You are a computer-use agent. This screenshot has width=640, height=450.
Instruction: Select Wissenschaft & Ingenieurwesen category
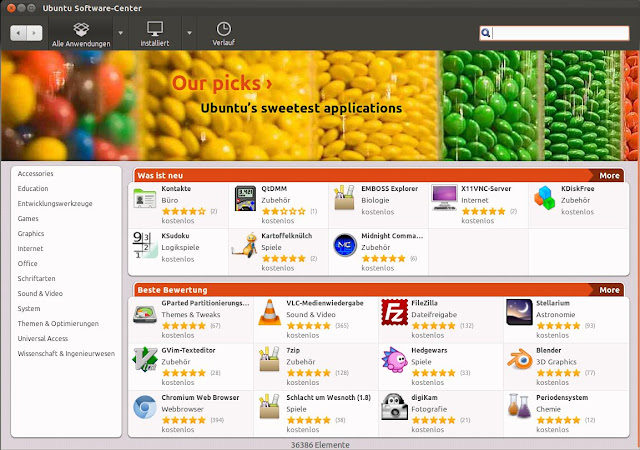pyautogui.click(x=66, y=354)
